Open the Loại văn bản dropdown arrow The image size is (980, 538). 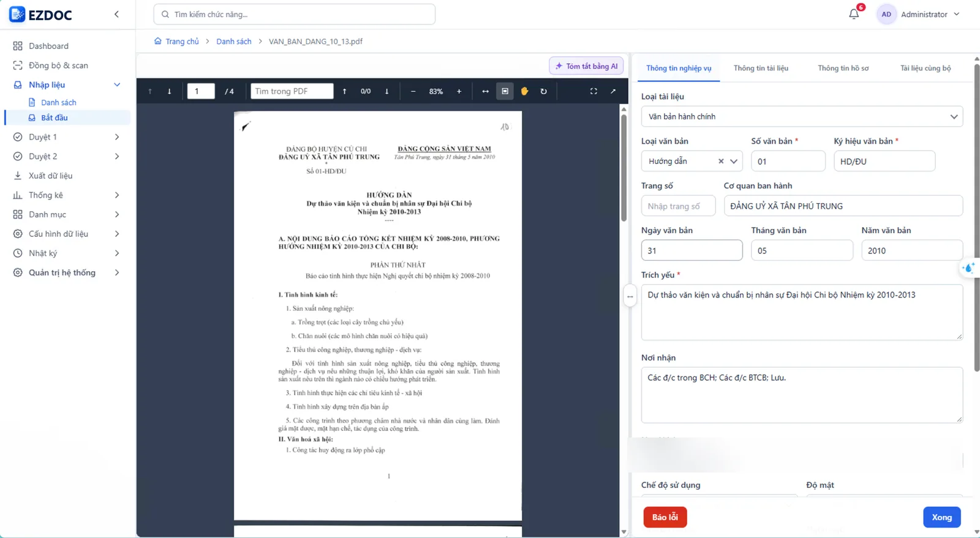click(x=734, y=161)
